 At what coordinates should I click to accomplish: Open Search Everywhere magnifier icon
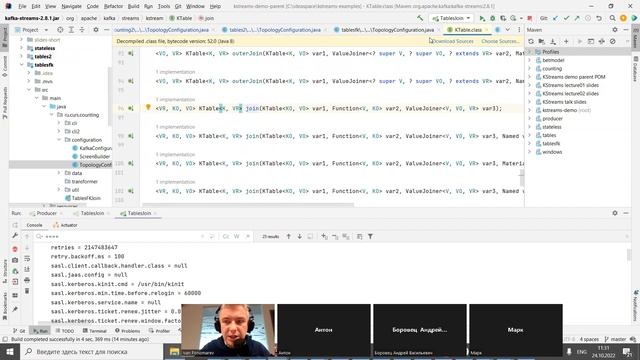pos(612,18)
